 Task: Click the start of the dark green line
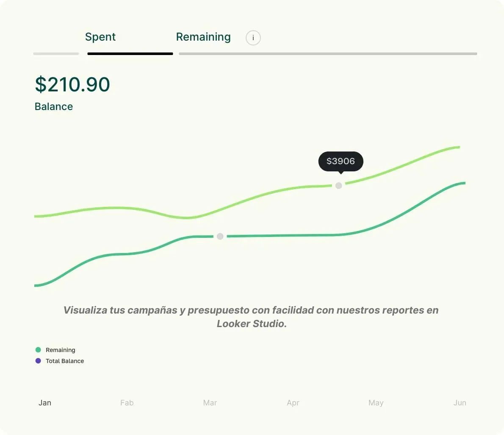36,286
